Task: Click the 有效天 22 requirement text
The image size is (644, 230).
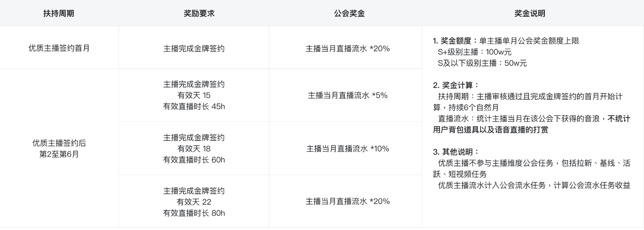Action: [194, 202]
